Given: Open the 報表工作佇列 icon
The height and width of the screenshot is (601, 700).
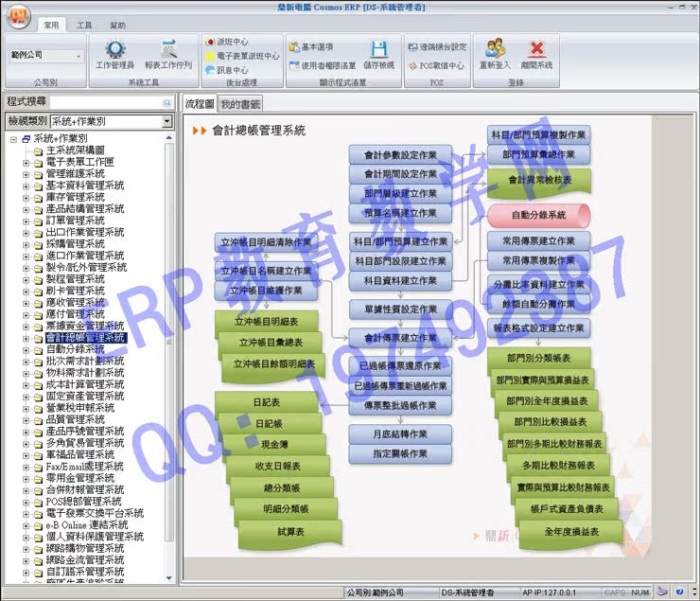Looking at the screenshot, I should [168, 55].
